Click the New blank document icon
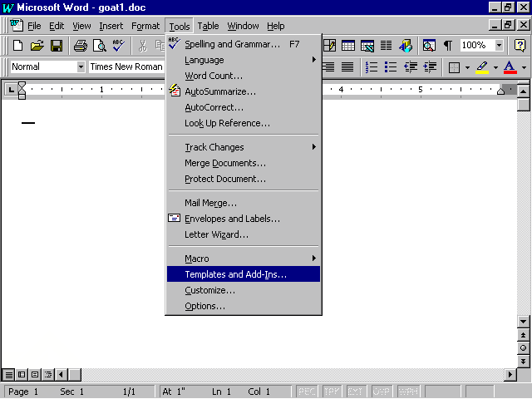532x399 pixels. pyautogui.click(x=18, y=45)
